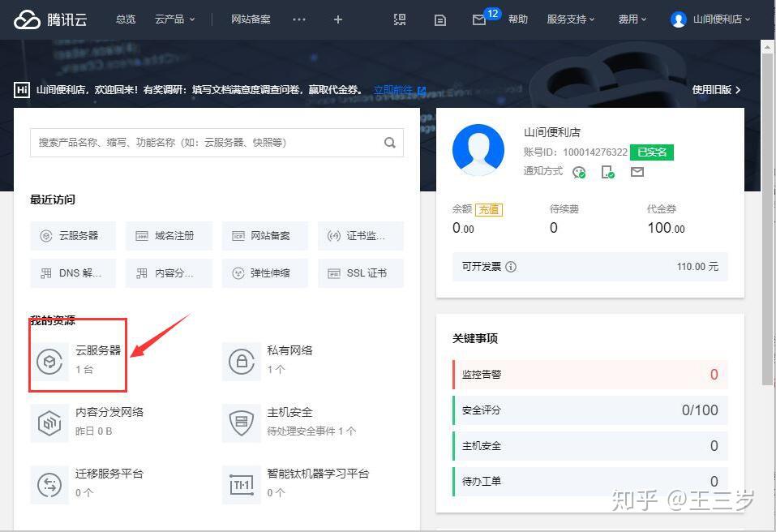
Task: Click the 私有网络 lock icon
Action: tap(242, 361)
